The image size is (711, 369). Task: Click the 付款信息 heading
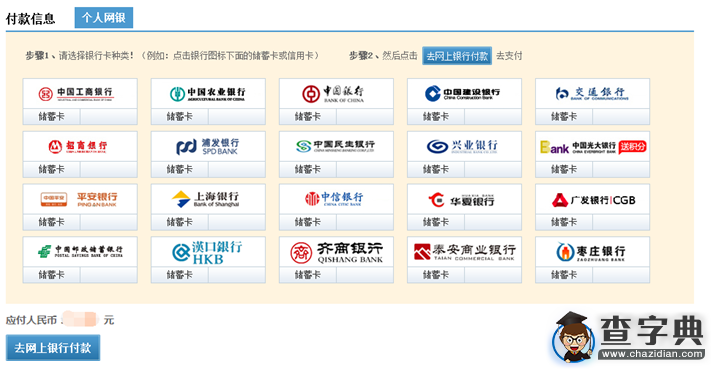point(30,19)
